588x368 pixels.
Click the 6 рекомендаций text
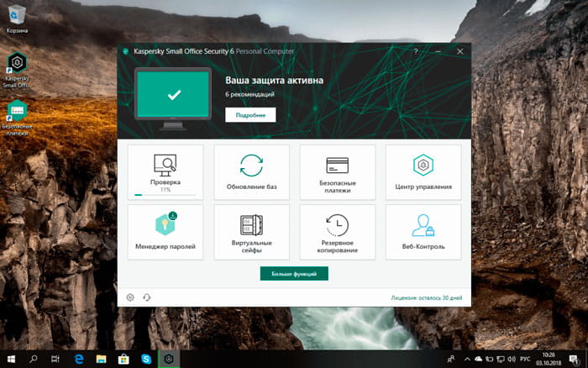[249, 95]
